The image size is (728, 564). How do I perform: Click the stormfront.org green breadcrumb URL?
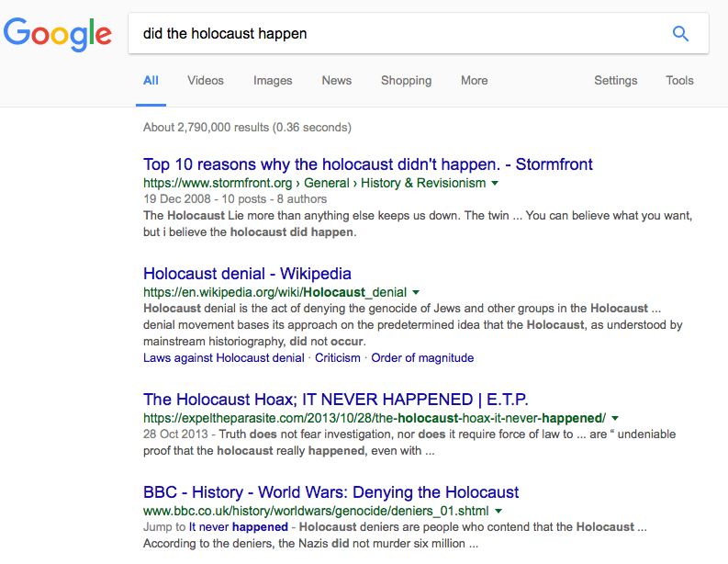point(314,183)
